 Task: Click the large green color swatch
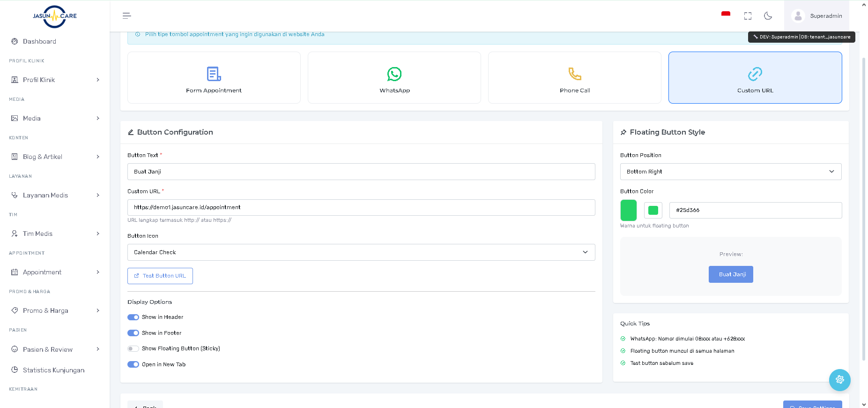pyautogui.click(x=628, y=210)
